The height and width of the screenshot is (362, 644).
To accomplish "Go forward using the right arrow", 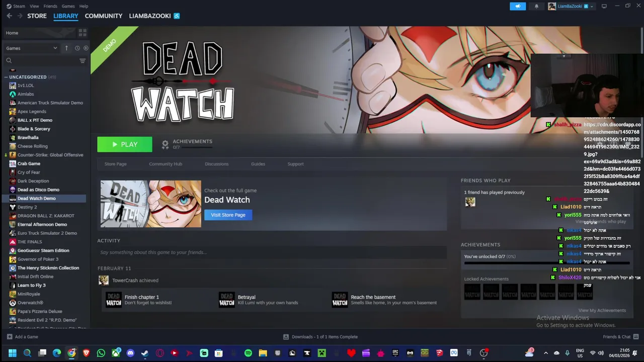I will tap(20, 16).
